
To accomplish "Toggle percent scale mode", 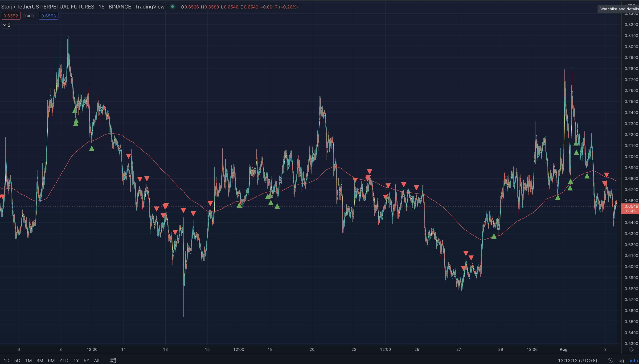I will 610,360.
